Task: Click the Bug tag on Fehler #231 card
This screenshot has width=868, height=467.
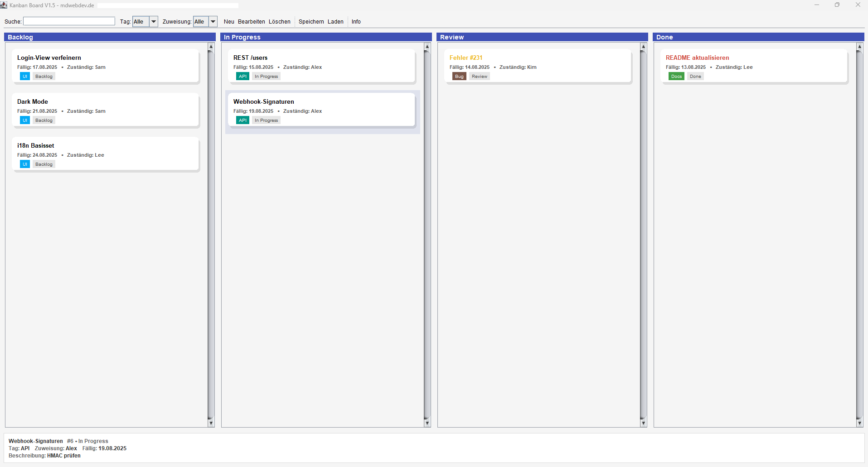Action: (460, 76)
